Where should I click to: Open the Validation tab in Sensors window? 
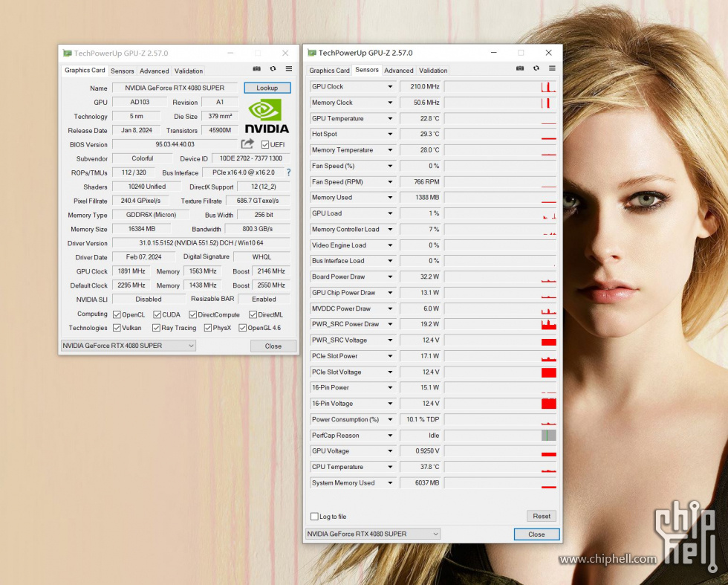pyautogui.click(x=433, y=71)
